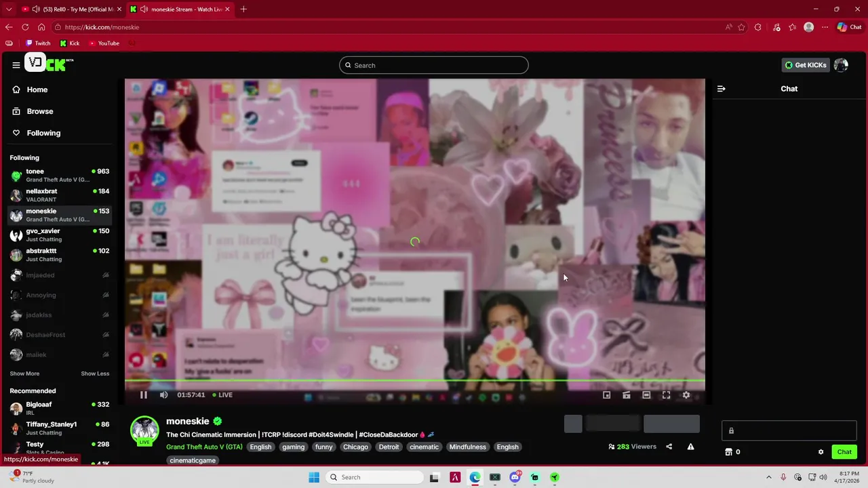Open chat settings gear icon

tap(821, 452)
